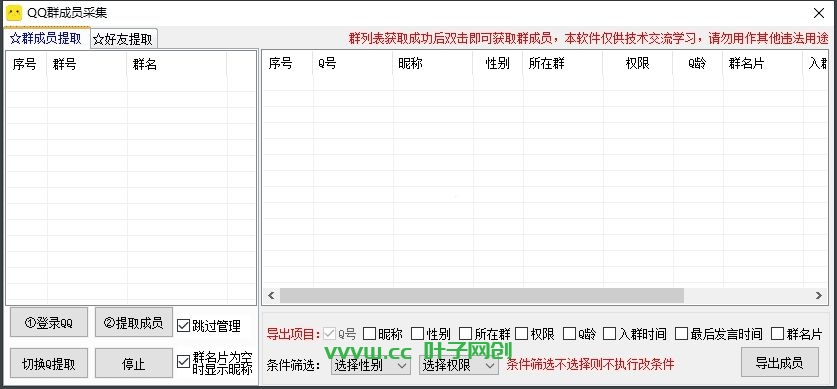Viewport: 837px width, 389px height.
Task: Click the 导出成员 button
Action: pos(779,362)
